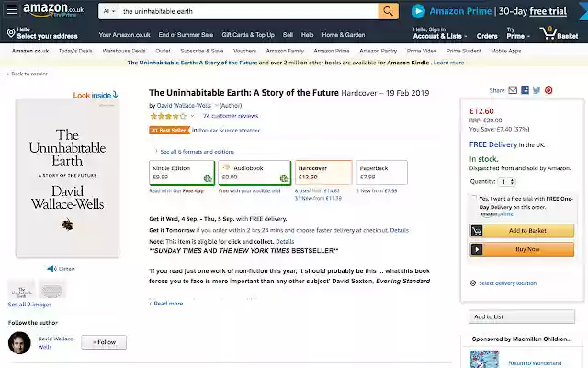Open the hamburger navigation menu
This screenshot has width=588, height=368.
coord(12,9)
